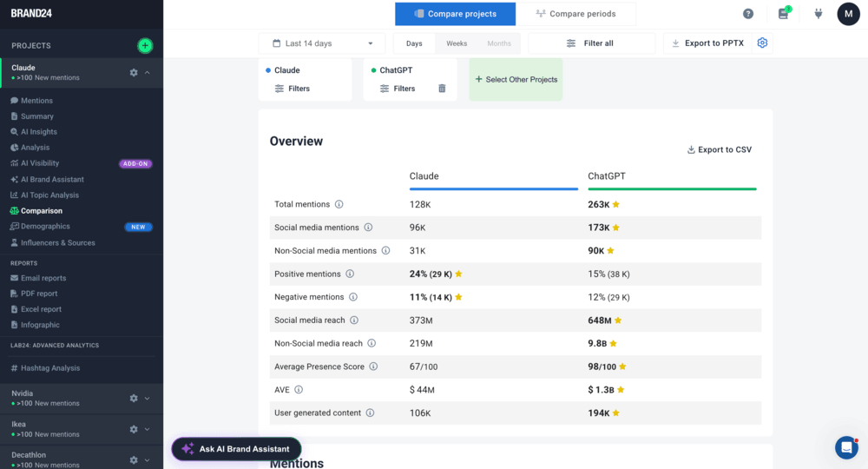Screen dimensions: 868x469
Task: Go to AI Insights in sidebar
Action: (39, 132)
